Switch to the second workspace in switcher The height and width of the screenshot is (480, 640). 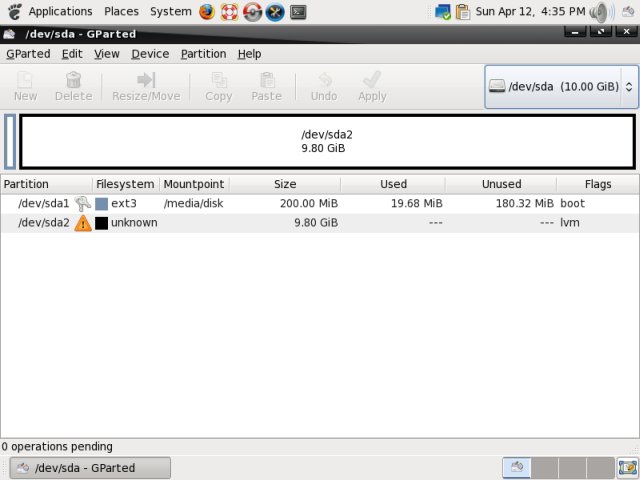544,468
